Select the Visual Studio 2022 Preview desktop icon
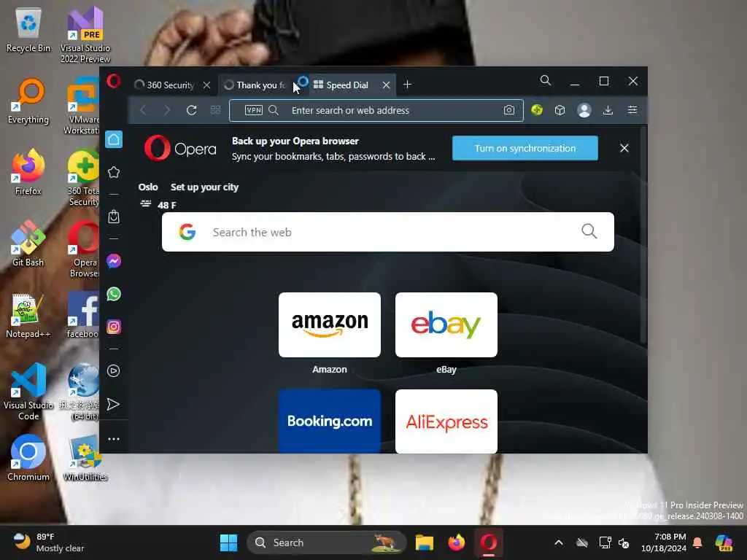Screen dimensions: 747x560 point(85,34)
